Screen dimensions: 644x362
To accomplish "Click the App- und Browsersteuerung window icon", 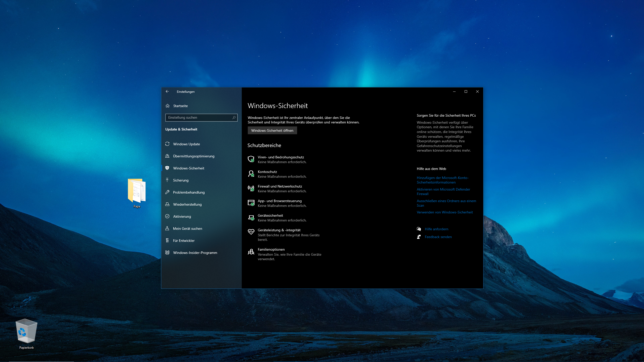I will point(251,203).
